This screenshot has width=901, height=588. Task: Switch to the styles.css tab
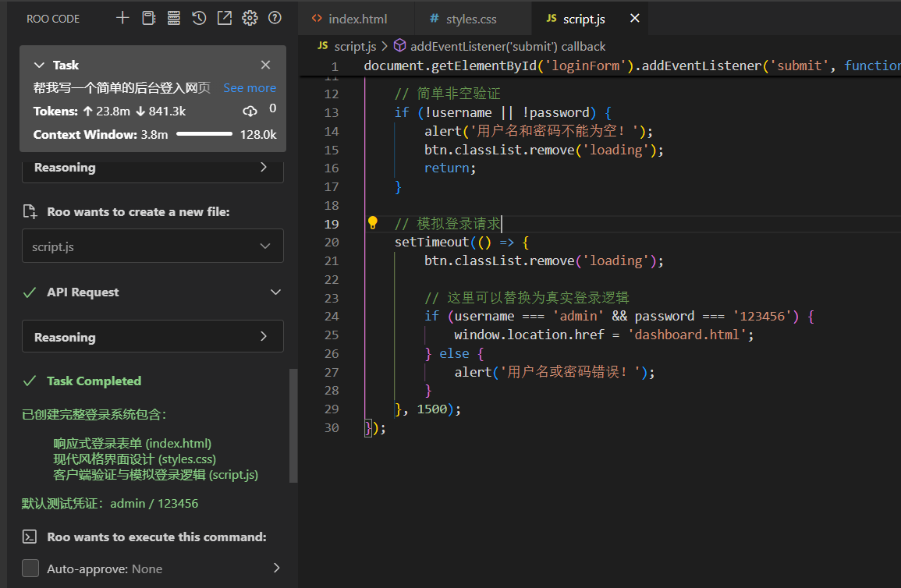470,19
